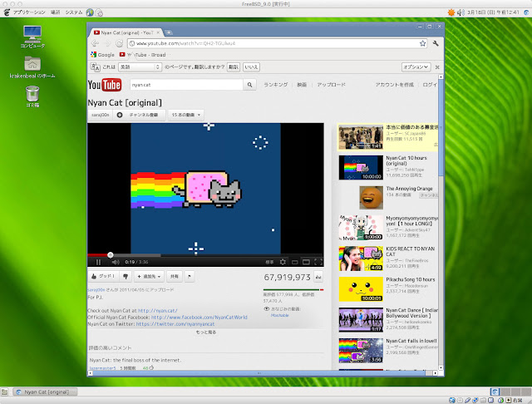
Task: Click the Translate button
Action: pos(234,67)
